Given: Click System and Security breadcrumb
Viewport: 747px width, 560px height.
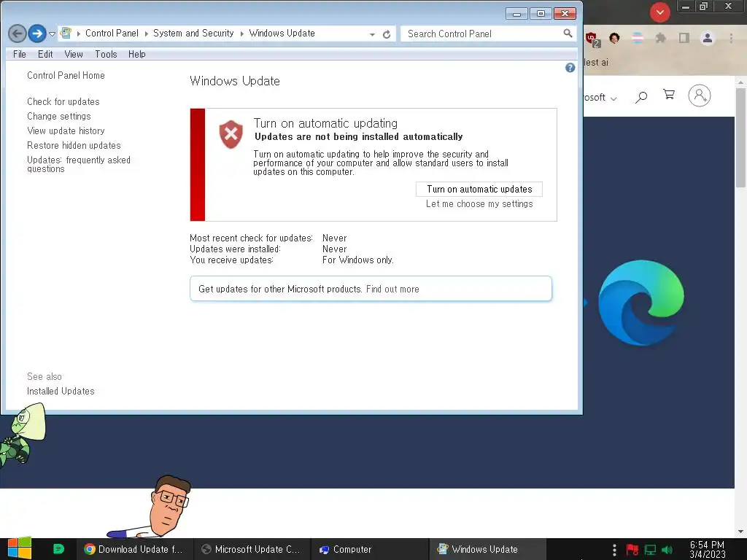Looking at the screenshot, I should (x=193, y=34).
